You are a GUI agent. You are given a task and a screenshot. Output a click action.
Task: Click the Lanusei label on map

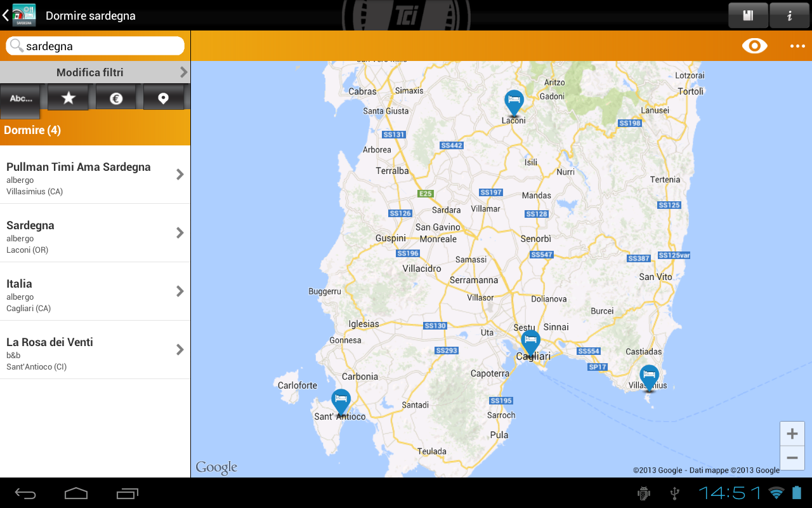655,110
